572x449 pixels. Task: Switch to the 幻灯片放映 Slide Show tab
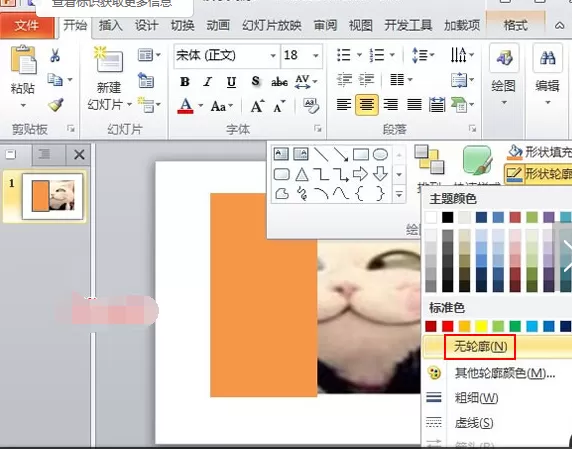(x=272, y=25)
